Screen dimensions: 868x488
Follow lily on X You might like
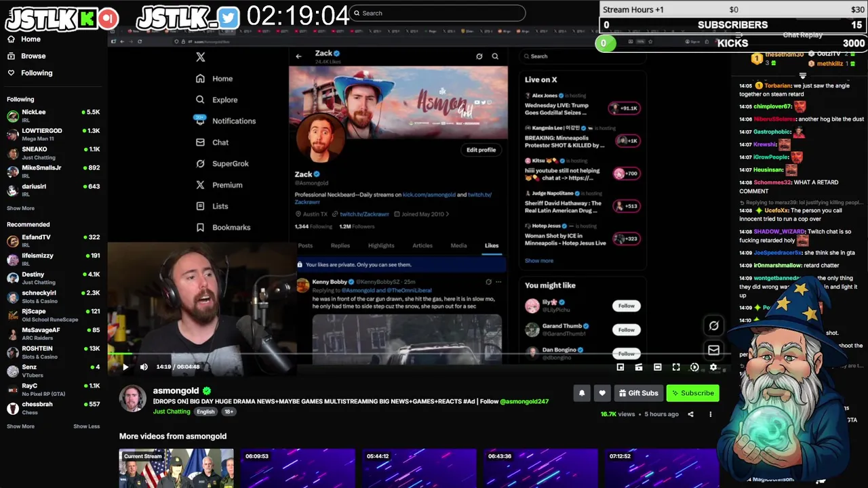tap(627, 306)
